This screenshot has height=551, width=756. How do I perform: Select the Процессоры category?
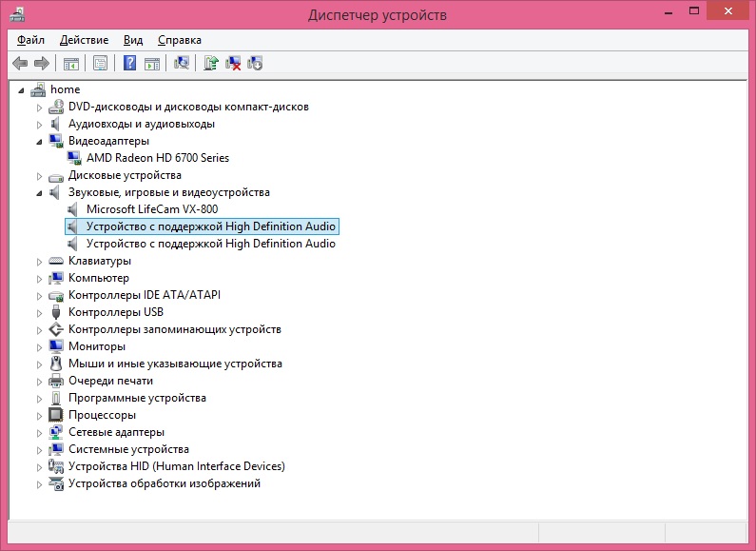(x=102, y=415)
